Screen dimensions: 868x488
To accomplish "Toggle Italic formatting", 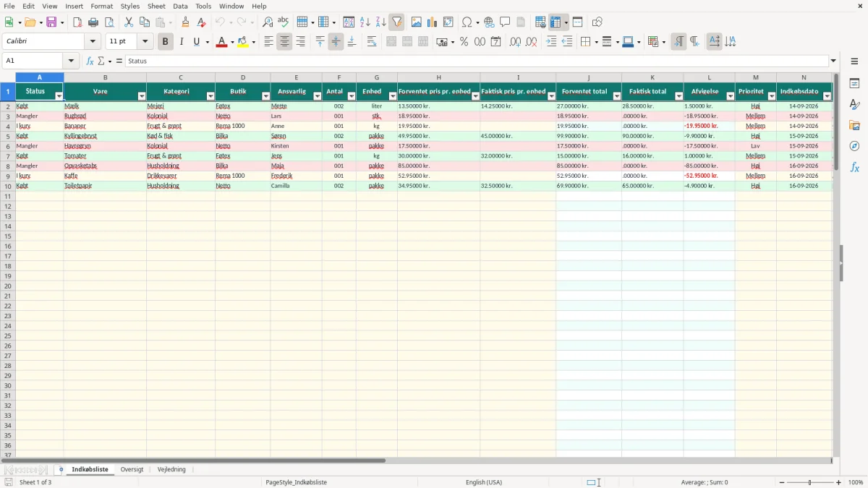I will pos(182,42).
